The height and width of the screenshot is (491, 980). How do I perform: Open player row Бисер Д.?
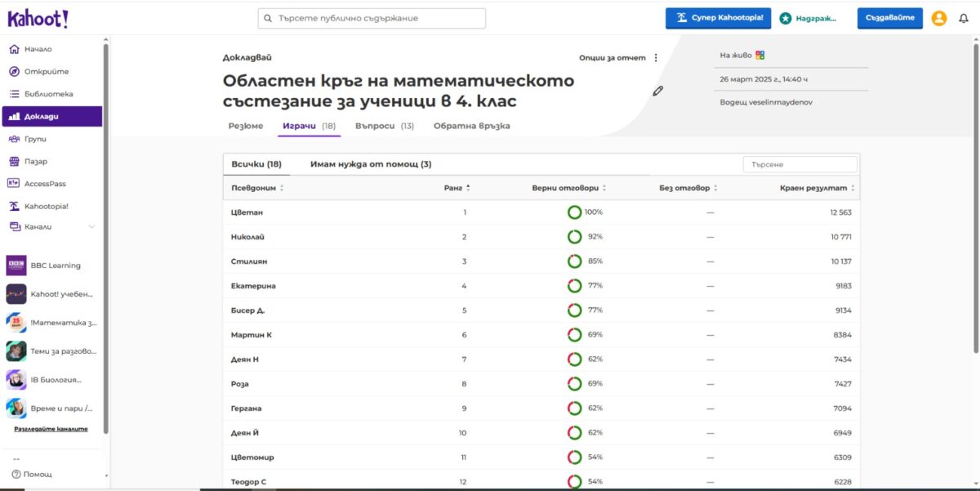pyautogui.click(x=541, y=310)
